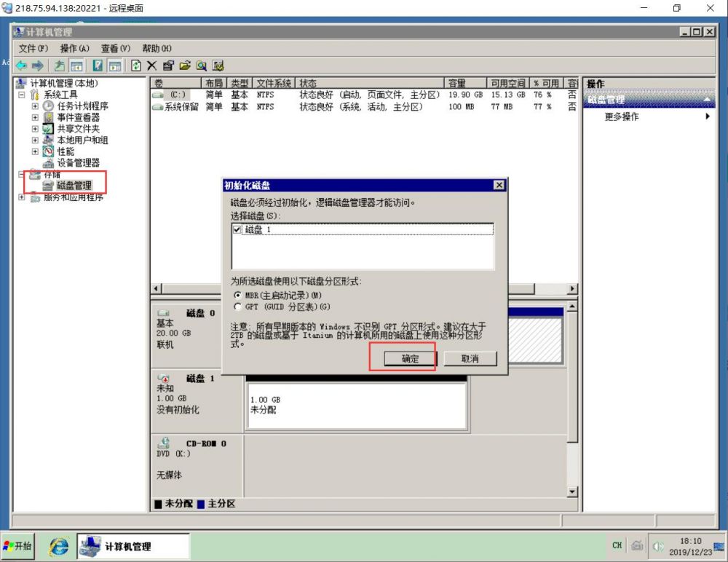Open the File (F) menu
The width and height of the screenshot is (728, 562).
33,48
